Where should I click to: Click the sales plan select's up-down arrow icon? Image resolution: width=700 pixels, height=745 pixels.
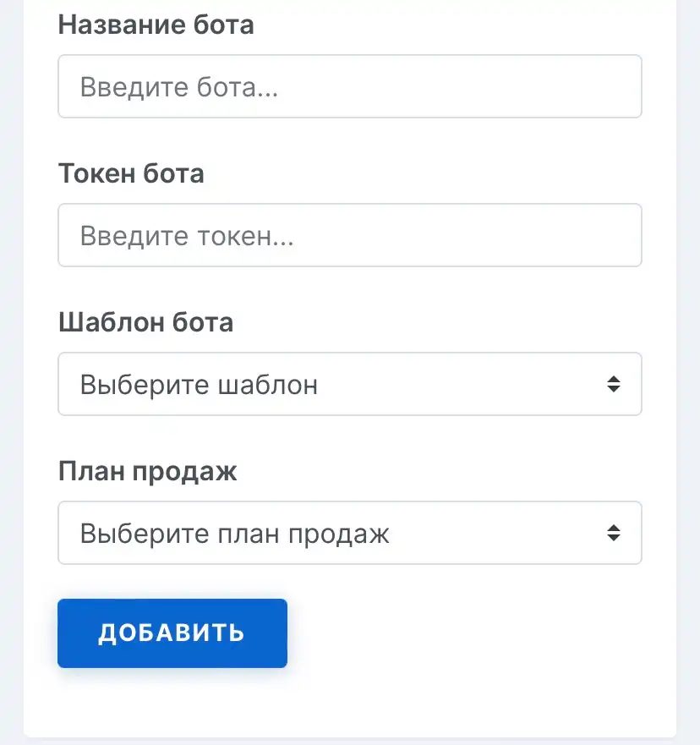click(614, 533)
